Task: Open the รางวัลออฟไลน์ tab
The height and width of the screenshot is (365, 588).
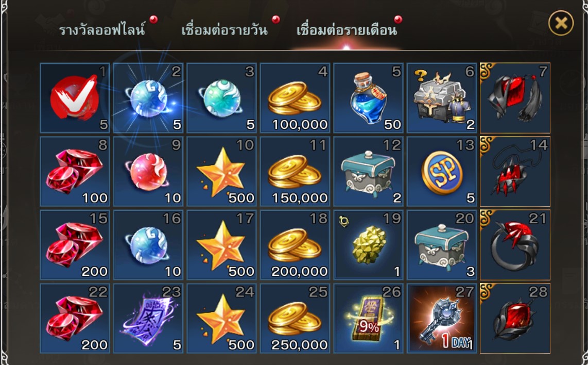Action: click(x=102, y=30)
